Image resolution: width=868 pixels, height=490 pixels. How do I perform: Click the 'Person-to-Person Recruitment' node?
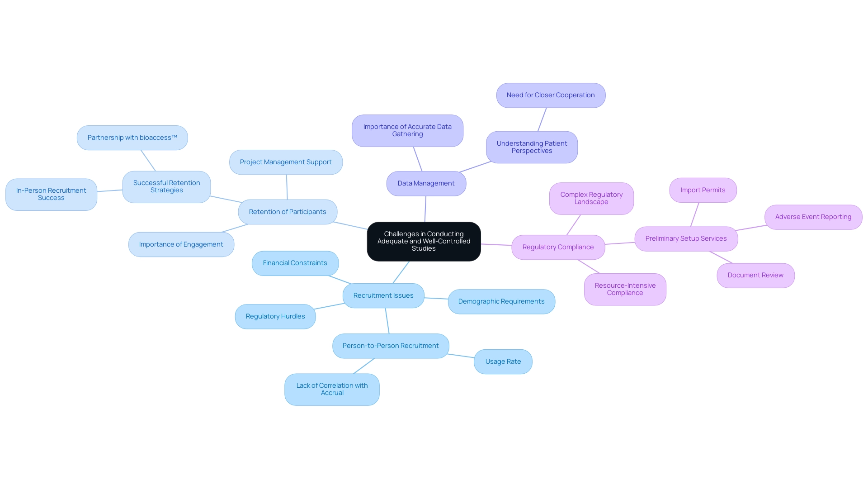point(391,346)
